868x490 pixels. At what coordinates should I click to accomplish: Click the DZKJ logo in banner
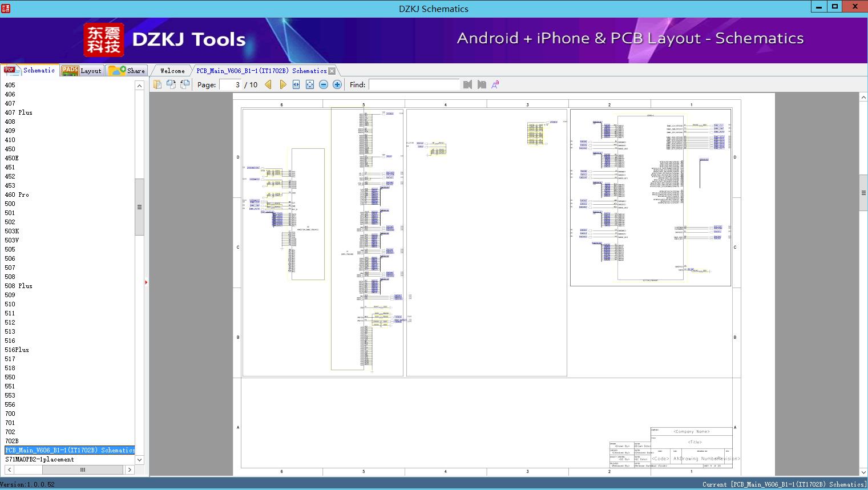[x=104, y=40]
